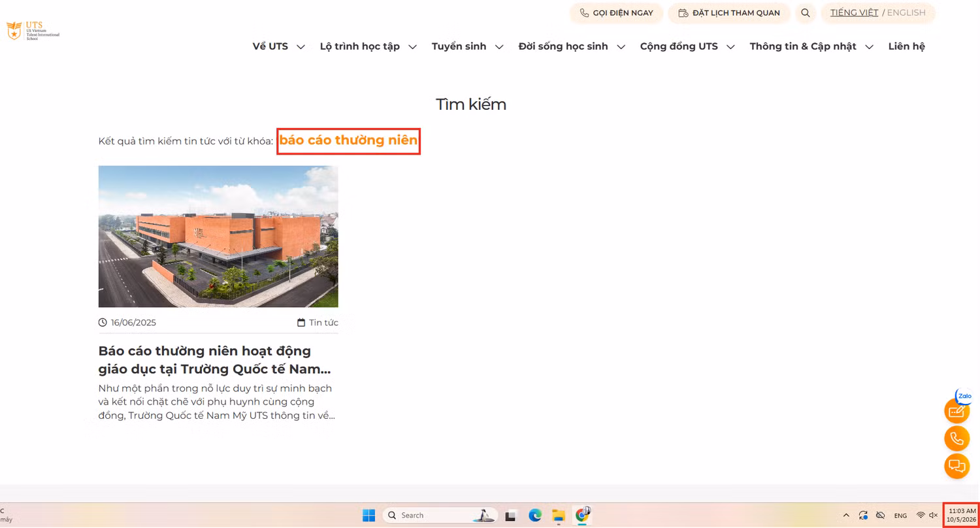Open the site search magnifier icon
The image size is (980, 528).
click(806, 13)
